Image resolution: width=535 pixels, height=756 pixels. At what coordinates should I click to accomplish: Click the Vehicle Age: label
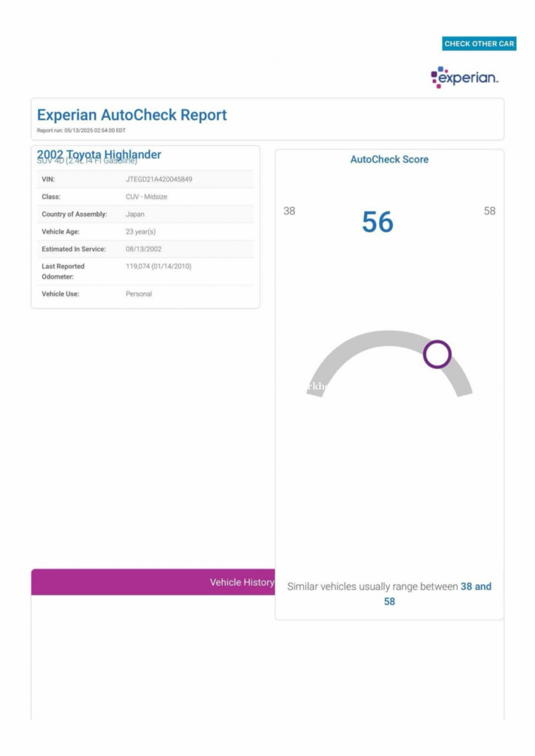61,232
